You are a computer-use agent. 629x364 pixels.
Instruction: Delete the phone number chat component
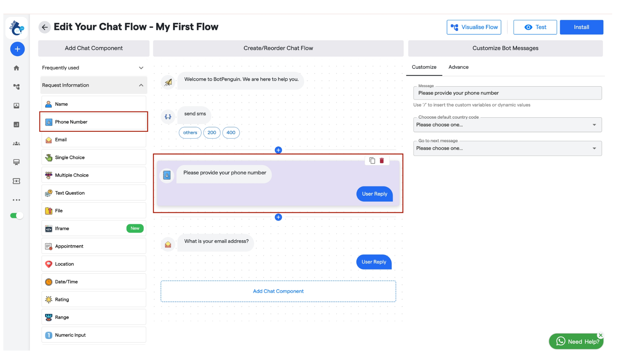[x=382, y=160]
